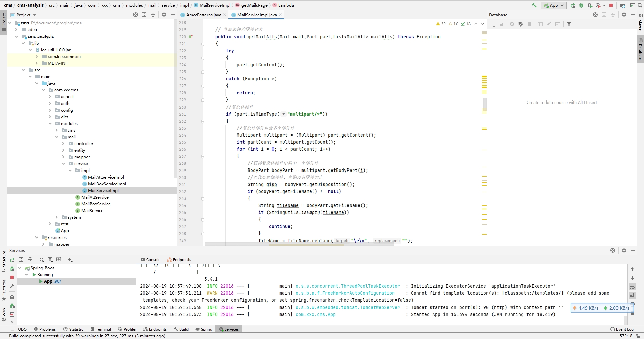The height and width of the screenshot is (339, 644).
Task: Collapse cms-analysis tree node
Action: click(x=17, y=37)
